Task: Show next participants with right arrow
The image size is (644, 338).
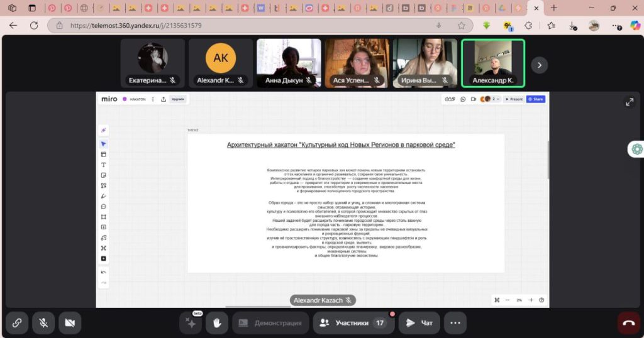Action: point(539,65)
